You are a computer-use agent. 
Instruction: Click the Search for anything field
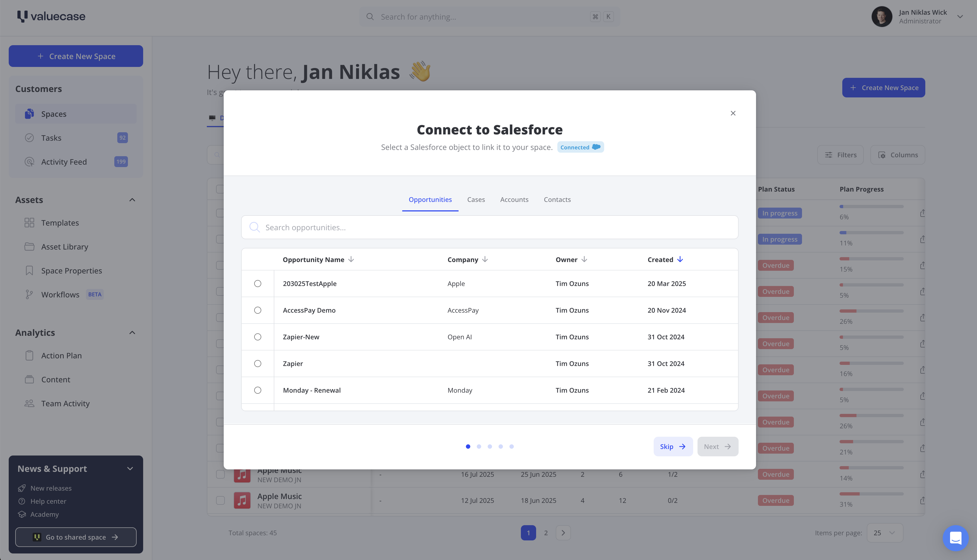489,17
